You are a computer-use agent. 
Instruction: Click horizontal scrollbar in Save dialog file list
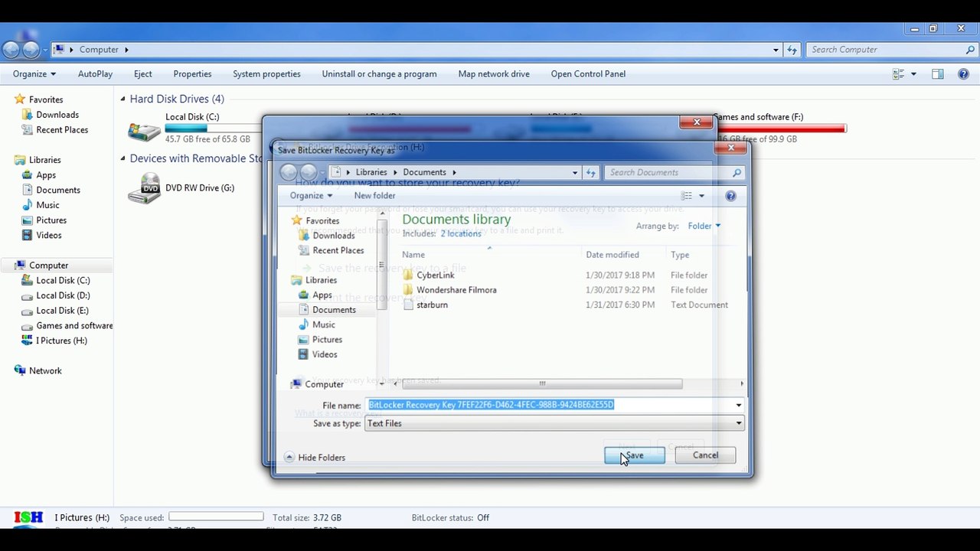[542, 383]
